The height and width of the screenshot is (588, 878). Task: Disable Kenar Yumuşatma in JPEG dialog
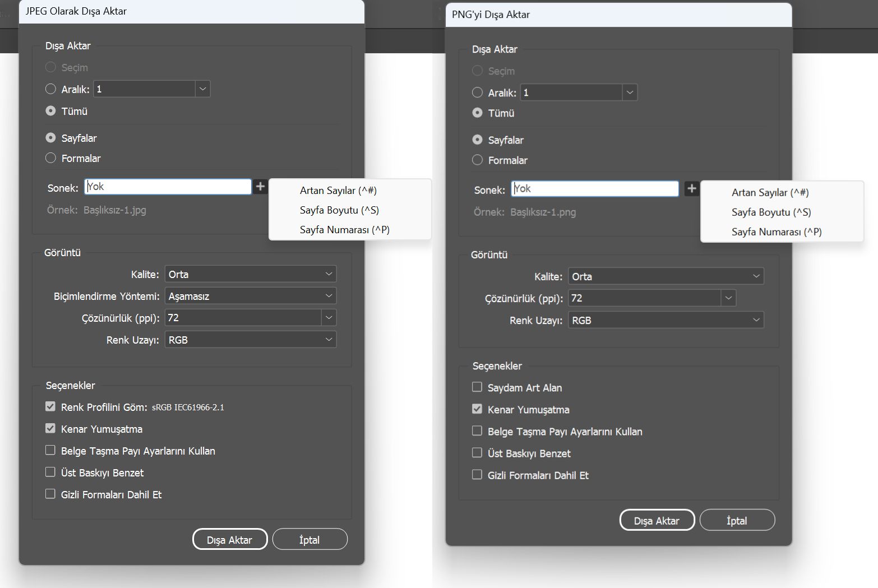tap(50, 428)
